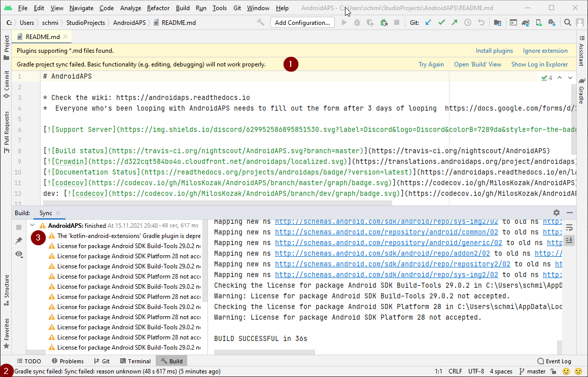Viewport: 588px width, 377px height.
Task: Open the Favorites tool window
Action: (6, 333)
